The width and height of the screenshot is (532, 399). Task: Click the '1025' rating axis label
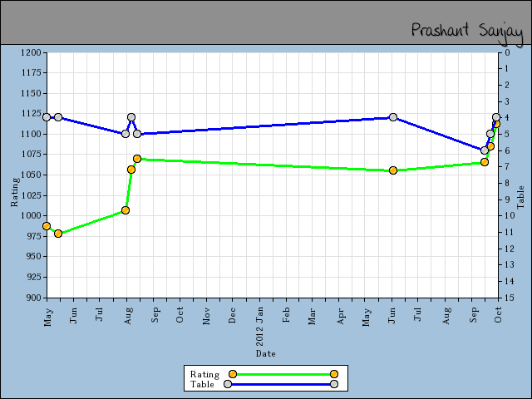tap(31, 195)
